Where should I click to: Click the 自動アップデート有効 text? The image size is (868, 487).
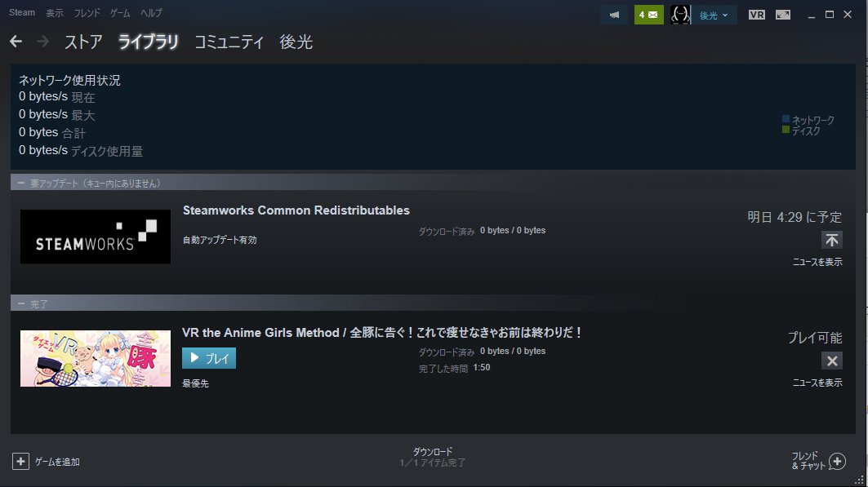[220, 240]
